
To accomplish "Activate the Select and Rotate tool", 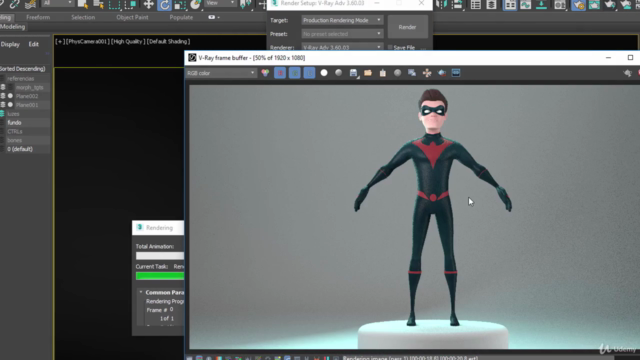I will [x=164, y=4].
